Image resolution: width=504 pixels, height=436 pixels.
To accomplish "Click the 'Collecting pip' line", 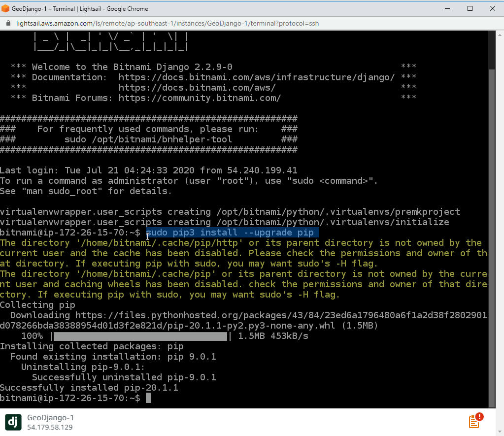I will (x=37, y=305).
